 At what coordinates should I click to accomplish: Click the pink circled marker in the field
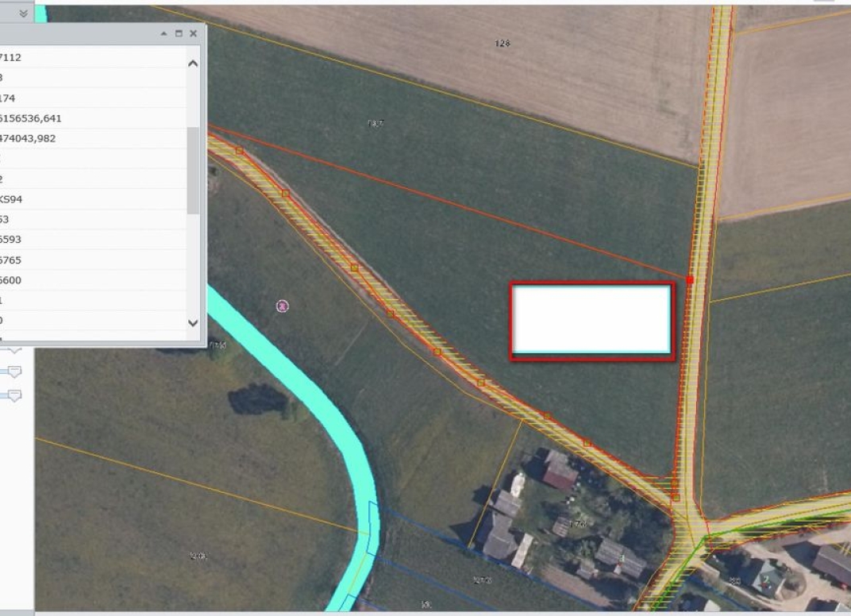click(283, 306)
